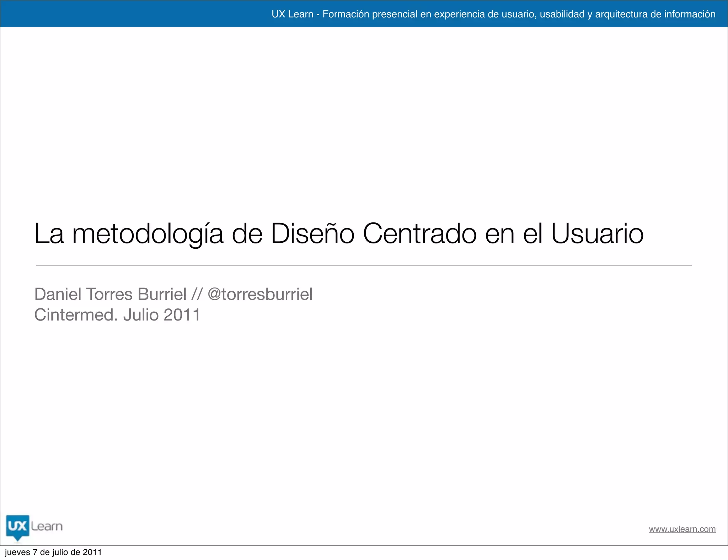Click the slide title 'La metodología de Diseño'
Screen dimensions: 728x560
[194, 233]
